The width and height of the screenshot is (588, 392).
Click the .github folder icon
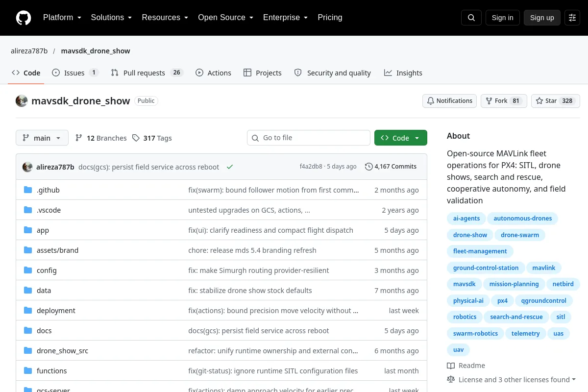28,190
